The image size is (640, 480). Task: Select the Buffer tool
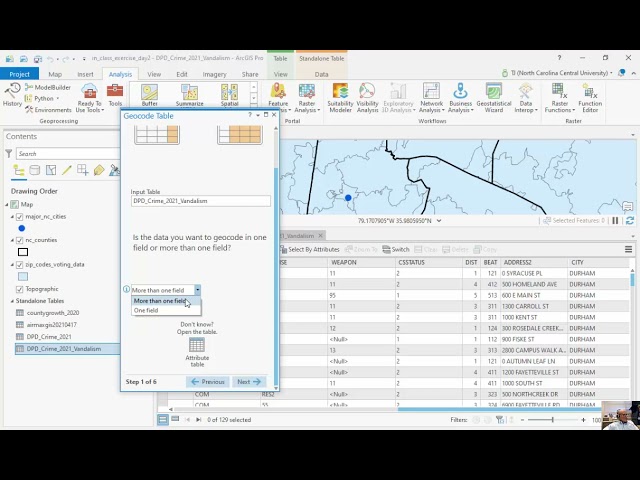click(149, 95)
